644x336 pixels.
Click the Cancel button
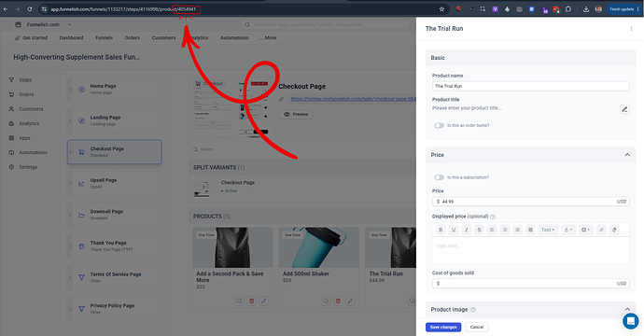coord(477,328)
